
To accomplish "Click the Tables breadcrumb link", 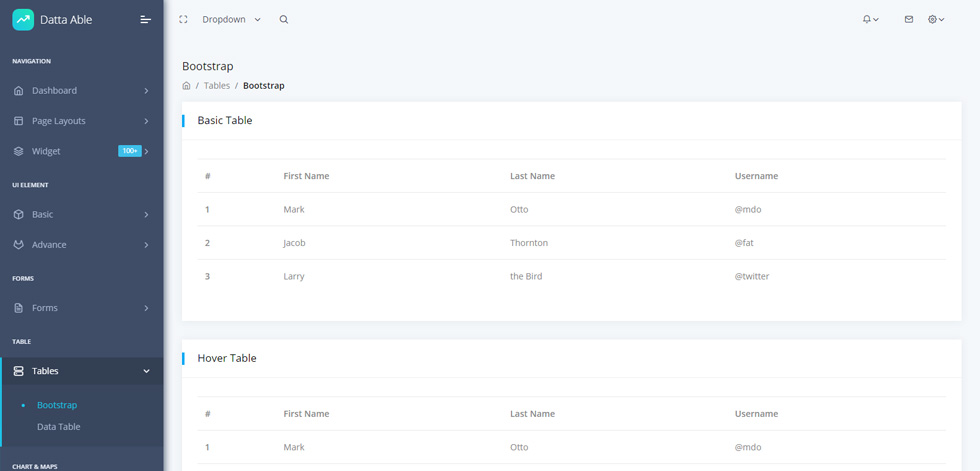I will [217, 86].
